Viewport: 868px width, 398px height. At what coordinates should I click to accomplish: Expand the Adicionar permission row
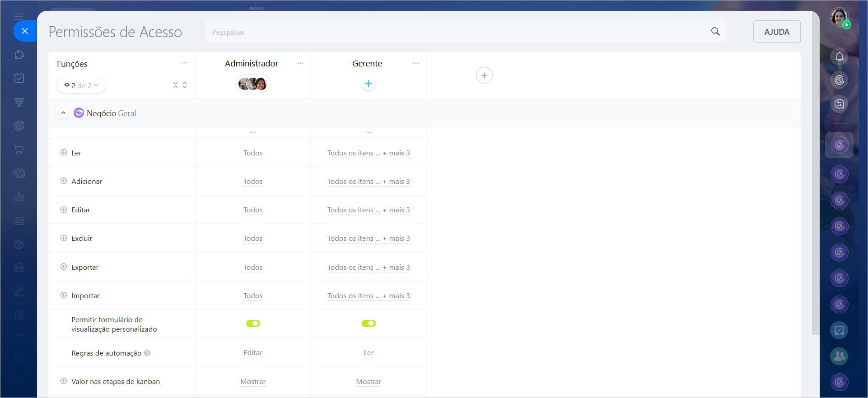64,181
